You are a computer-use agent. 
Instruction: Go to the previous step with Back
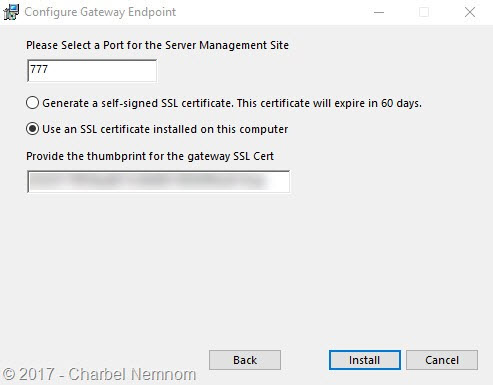click(x=245, y=360)
